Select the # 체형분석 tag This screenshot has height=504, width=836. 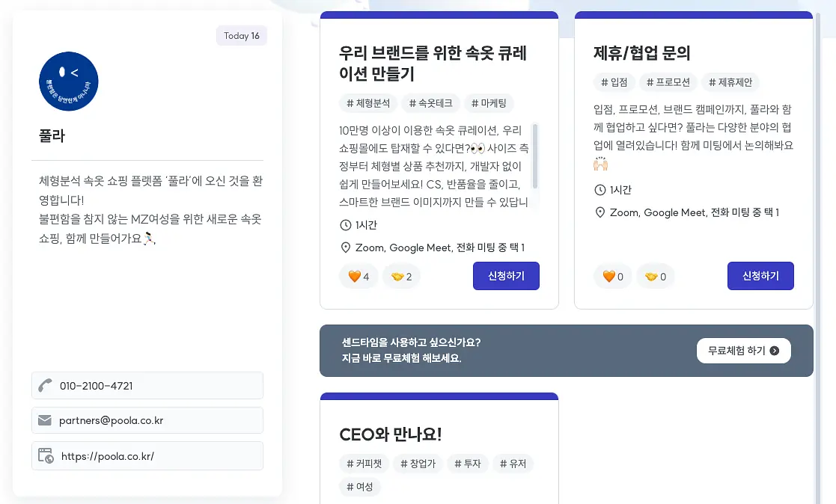[x=368, y=103]
